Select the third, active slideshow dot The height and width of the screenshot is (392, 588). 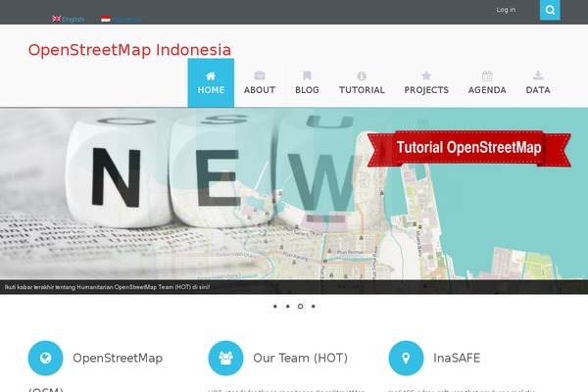coord(301,307)
